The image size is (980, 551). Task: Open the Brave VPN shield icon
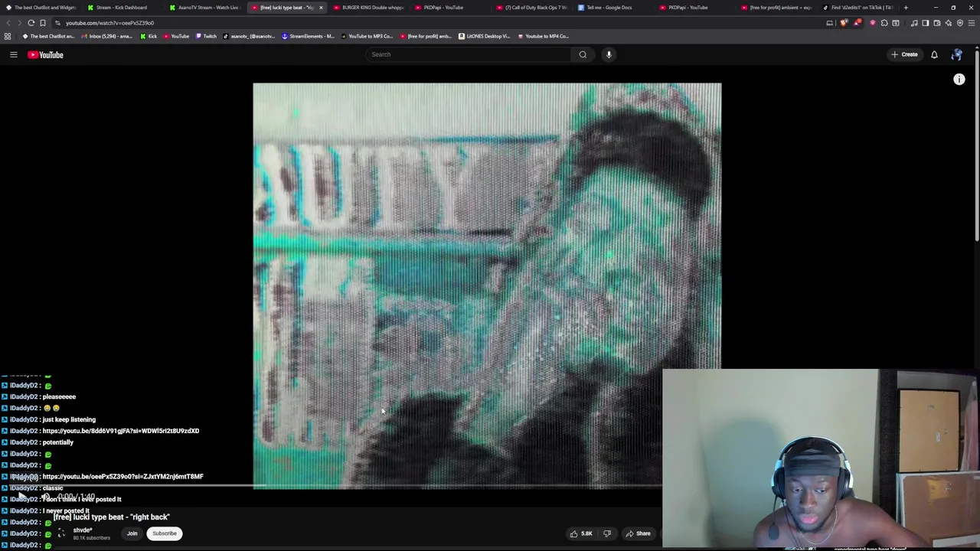(960, 23)
